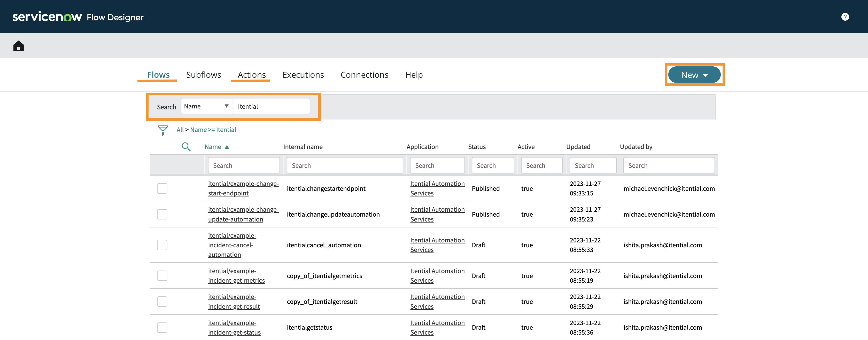Image resolution: width=868 pixels, height=340 pixels.
Task: Tick checkbox for itential/example-incident-cancel-automation row
Action: [x=162, y=245]
